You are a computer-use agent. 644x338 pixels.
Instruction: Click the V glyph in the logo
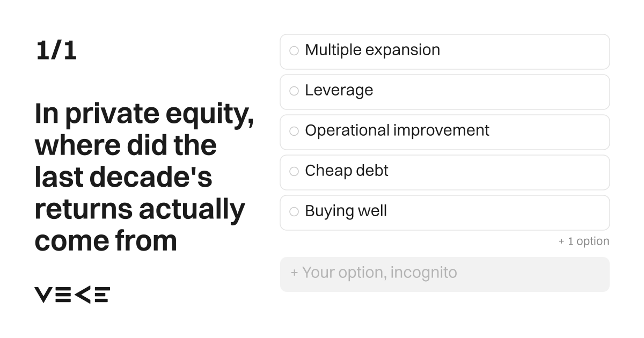pyautogui.click(x=43, y=295)
